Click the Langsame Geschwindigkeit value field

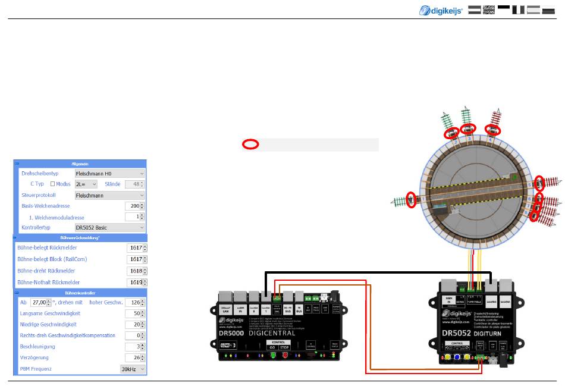[132, 313]
